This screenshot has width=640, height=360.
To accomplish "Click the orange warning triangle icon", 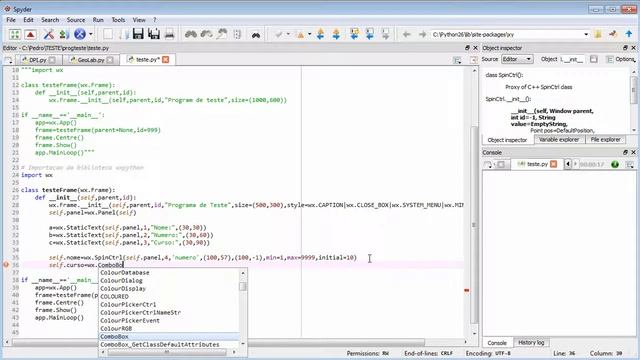I will (x=300, y=34).
